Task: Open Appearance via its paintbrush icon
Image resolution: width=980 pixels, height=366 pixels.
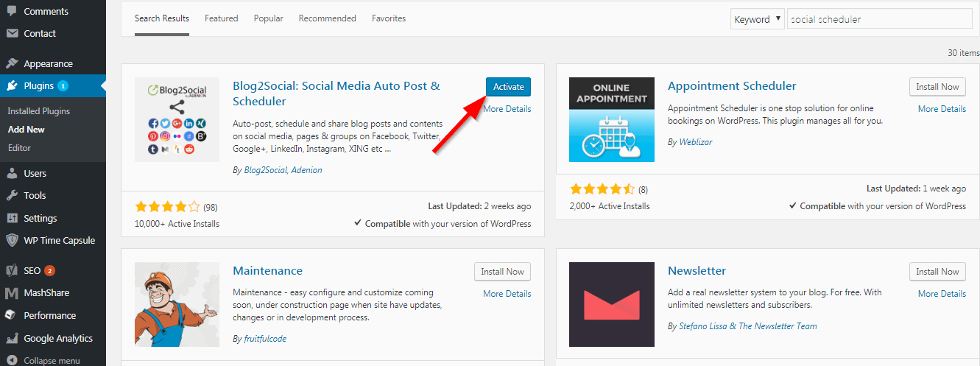Action: (x=12, y=63)
